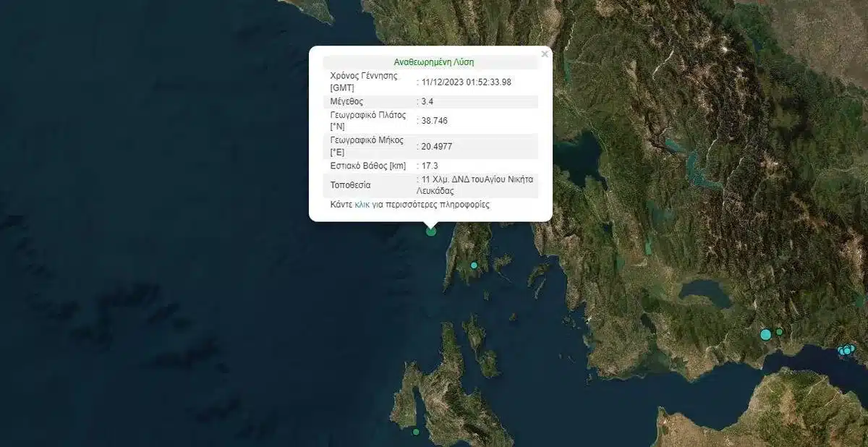The image size is (868, 447).
Task: Select the large cyan earthquake marker near the gulf
Action: click(x=766, y=334)
